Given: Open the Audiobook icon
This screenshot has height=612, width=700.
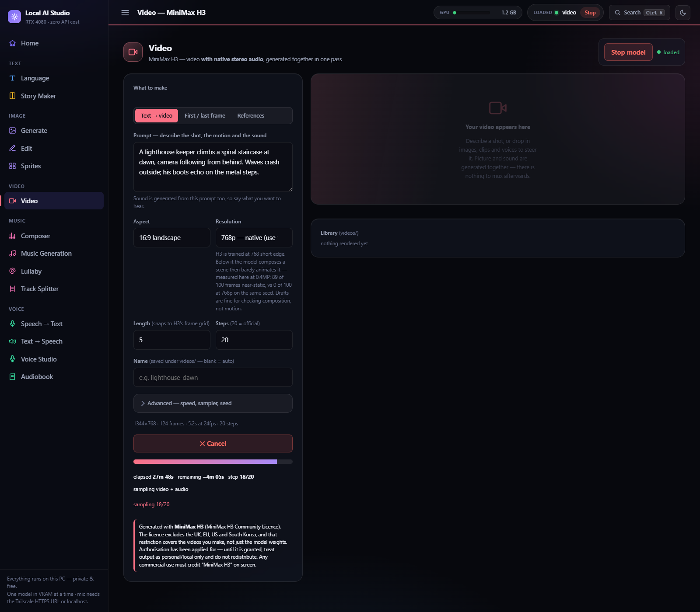Looking at the screenshot, I should coord(13,377).
